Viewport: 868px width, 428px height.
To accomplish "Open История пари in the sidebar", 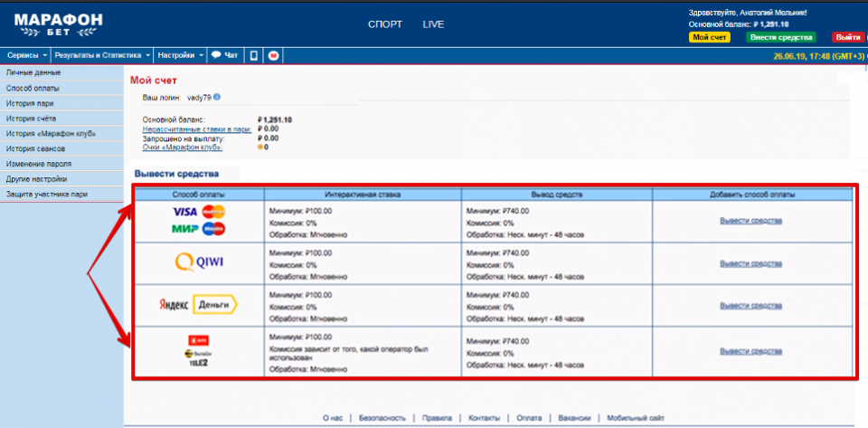I will coord(62,103).
